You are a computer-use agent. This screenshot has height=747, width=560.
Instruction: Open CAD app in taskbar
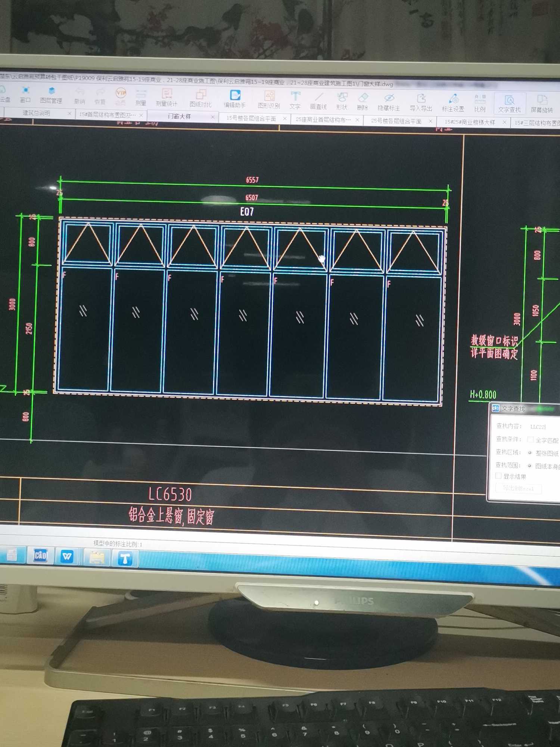click(x=40, y=555)
